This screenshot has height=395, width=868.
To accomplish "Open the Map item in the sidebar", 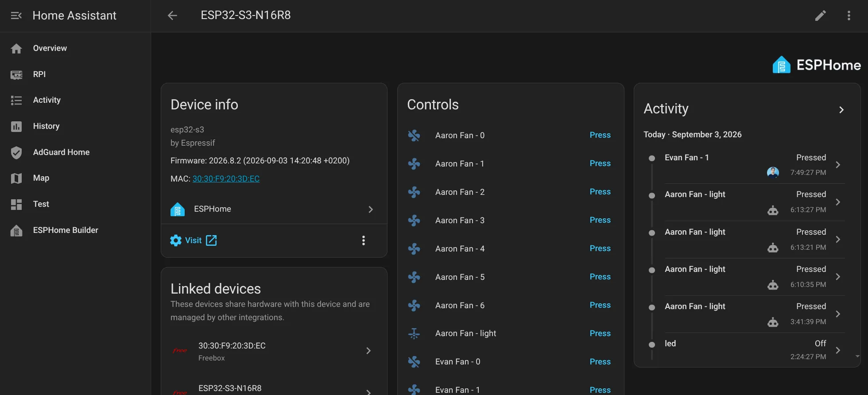I will tap(75, 178).
